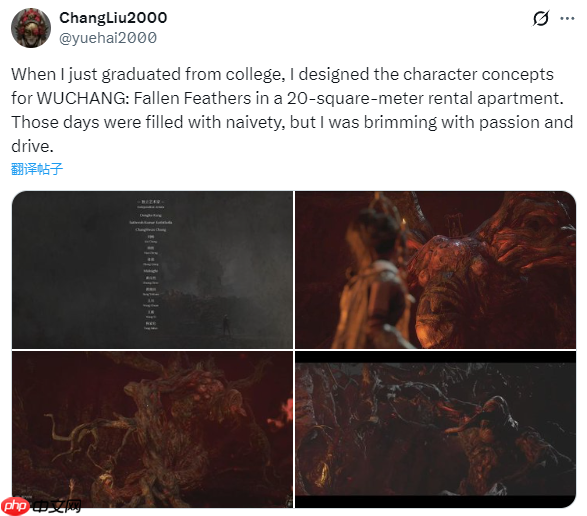This screenshot has width=587, height=516.
Task: Click the tweet body text paragraph
Action: 292,110
